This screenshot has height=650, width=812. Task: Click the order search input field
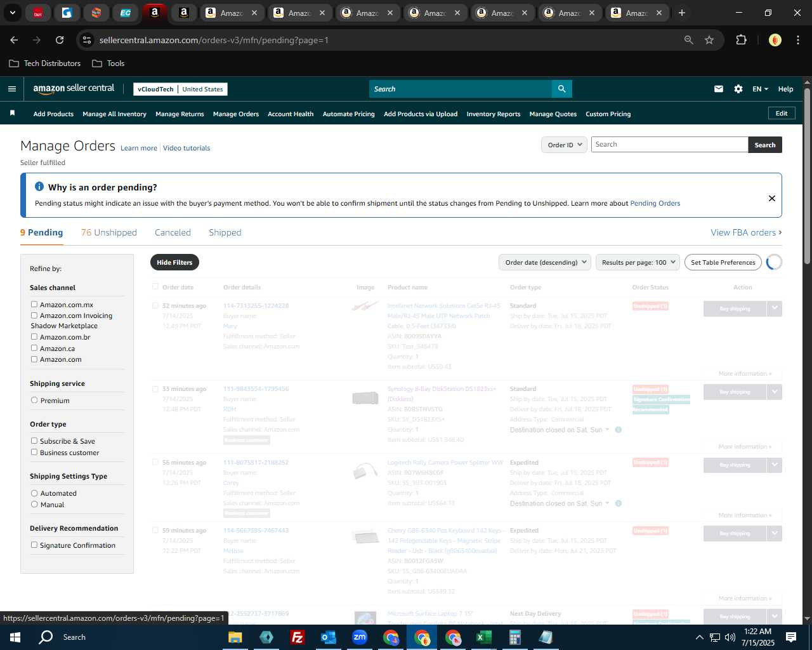pos(669,145)
